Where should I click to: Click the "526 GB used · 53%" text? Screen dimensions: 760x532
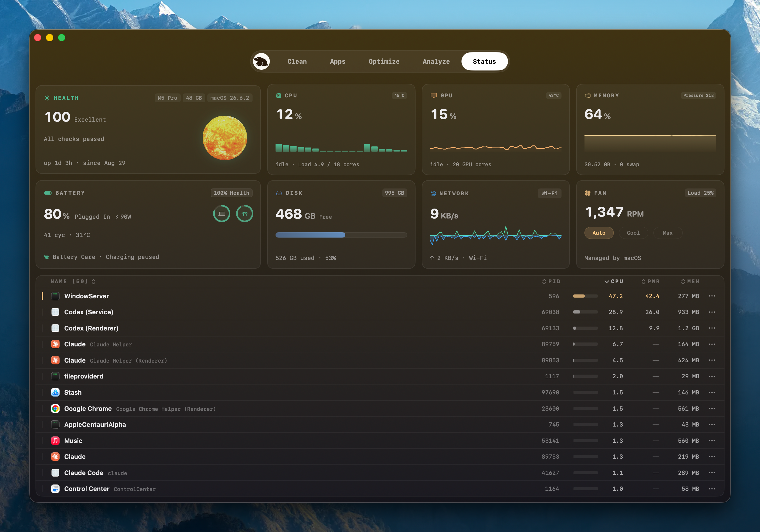(306, 258)
